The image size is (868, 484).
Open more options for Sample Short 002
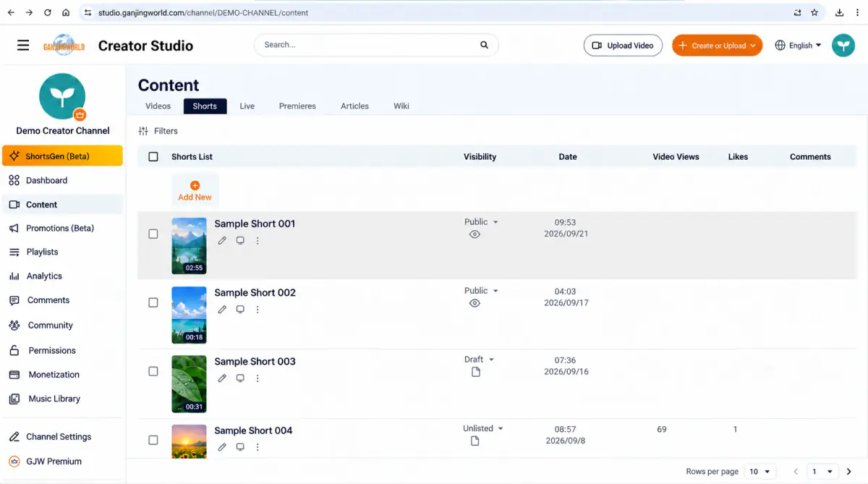pos(258,310)
